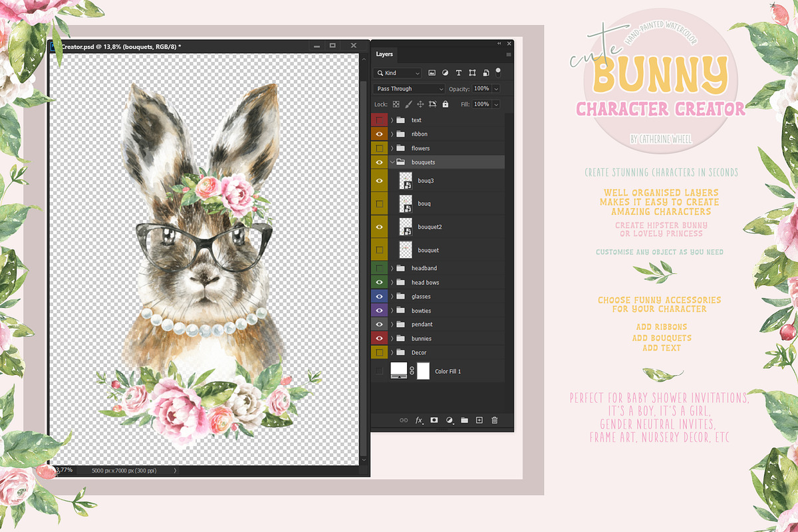The image size is (798, 532).
Task: Open the Kind filter dropdown
Action: tap(398, 72)
